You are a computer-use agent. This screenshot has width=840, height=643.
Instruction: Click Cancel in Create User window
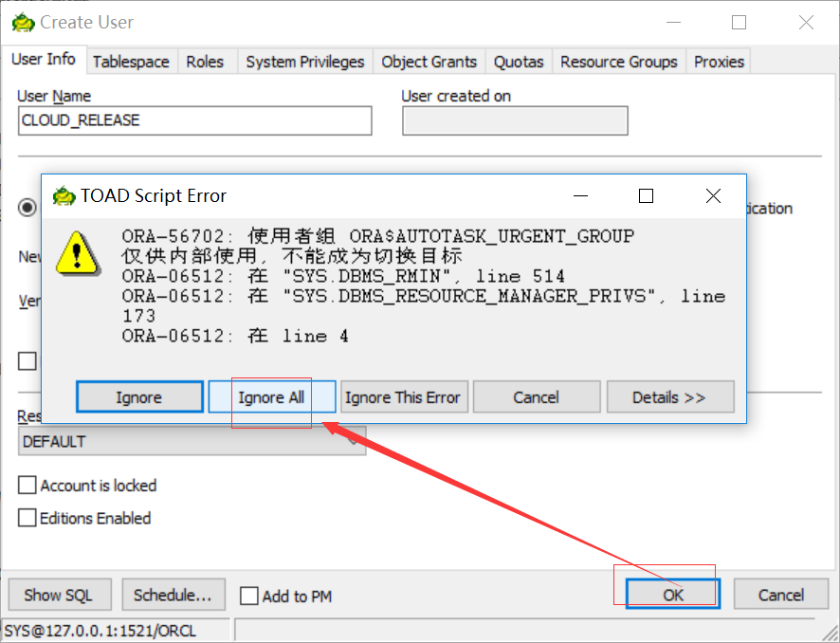[x=781, y=595]
